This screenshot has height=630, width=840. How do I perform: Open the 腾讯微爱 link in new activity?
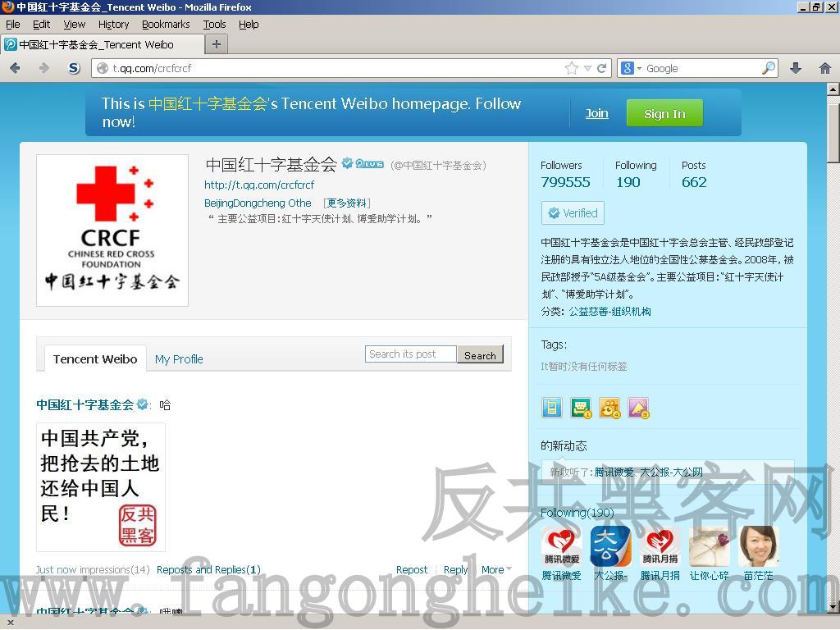point(614,472)
